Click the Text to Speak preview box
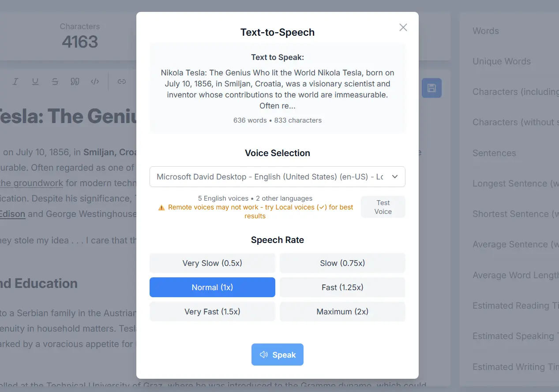 277,87
